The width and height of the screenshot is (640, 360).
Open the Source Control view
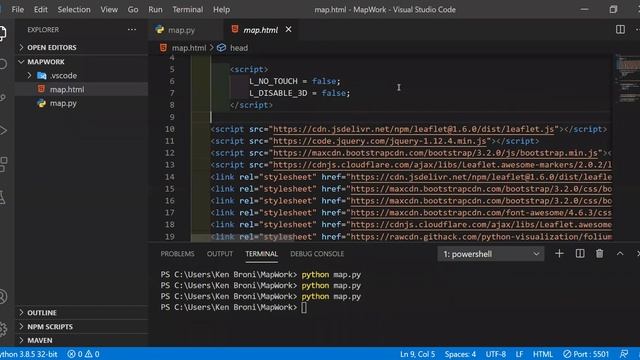tap(3, 98)
